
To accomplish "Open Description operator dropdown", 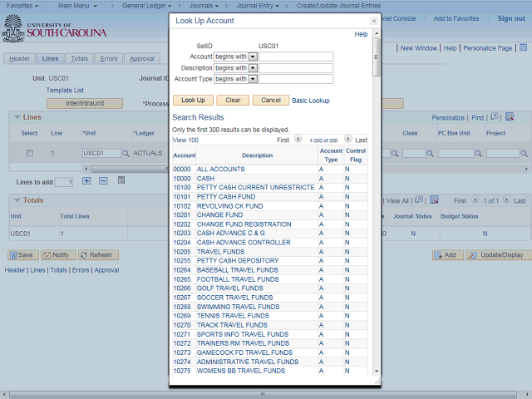I will point(253,68).
